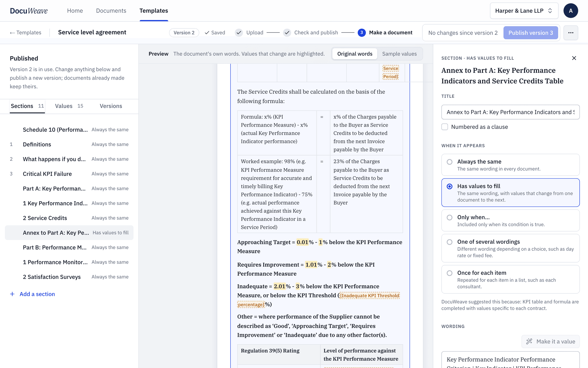Image resolution: width=588 pixels, height=368 pixels.
Task: Select the Sections tab
Action: [x=27, y=106]
